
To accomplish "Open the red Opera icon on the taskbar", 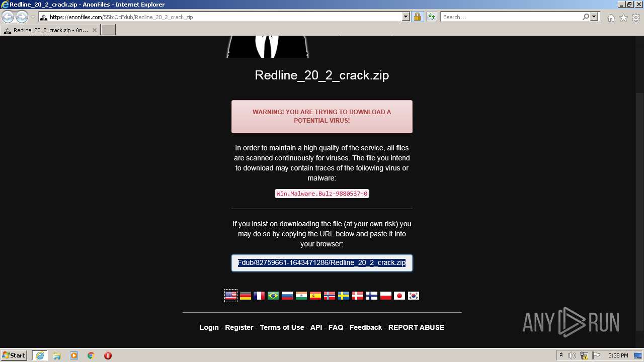I will click(108, 355).
